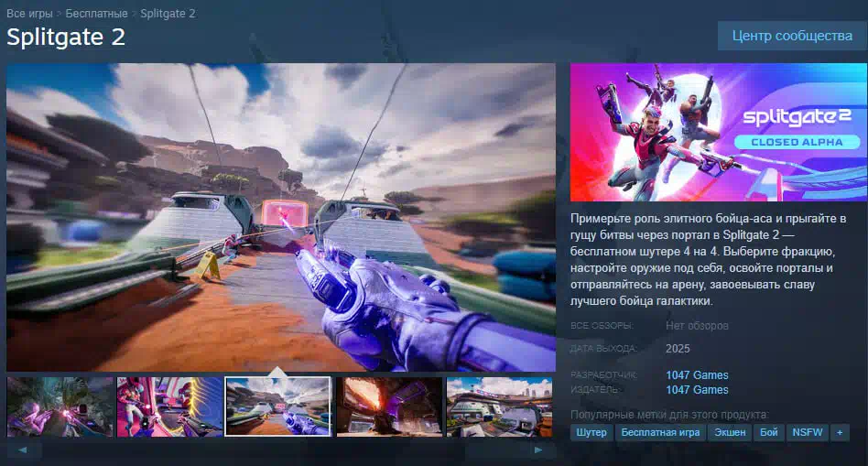The height and width of the screenshot is (466, 868).
Task: Open publisher link '1047 Games'
Action: (x=697, y=390)
